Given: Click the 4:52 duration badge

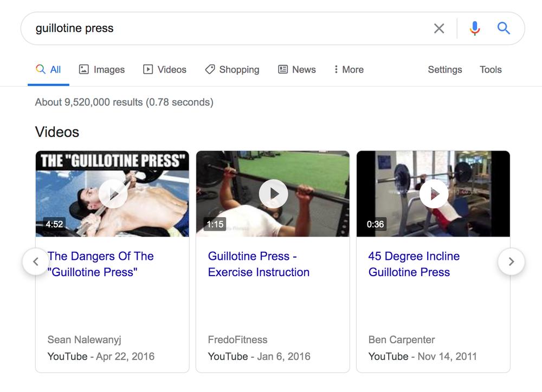Looking at the screenshot, I should pos(54,224).
